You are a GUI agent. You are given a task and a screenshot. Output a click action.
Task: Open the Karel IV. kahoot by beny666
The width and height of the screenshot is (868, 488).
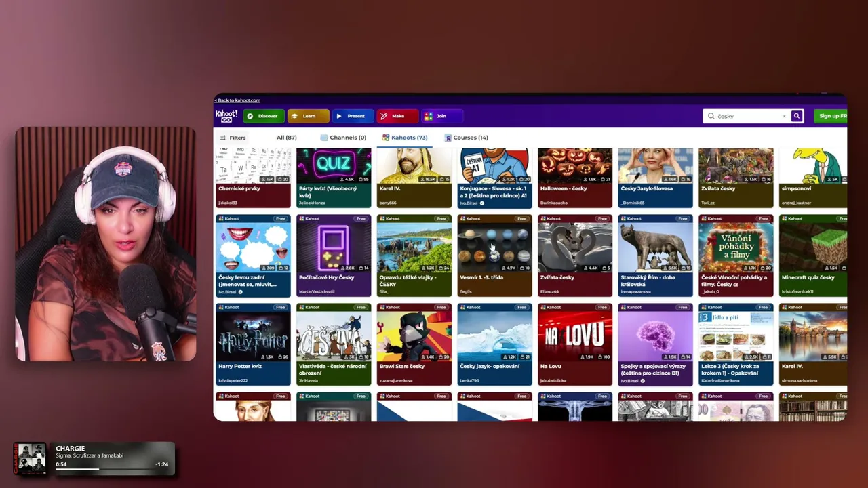click(414, 178)
